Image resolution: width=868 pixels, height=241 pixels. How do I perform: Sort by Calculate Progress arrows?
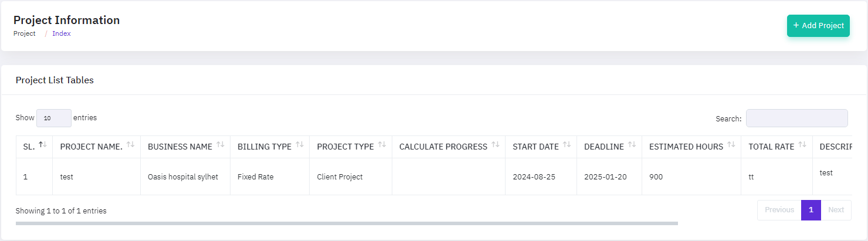495,145
